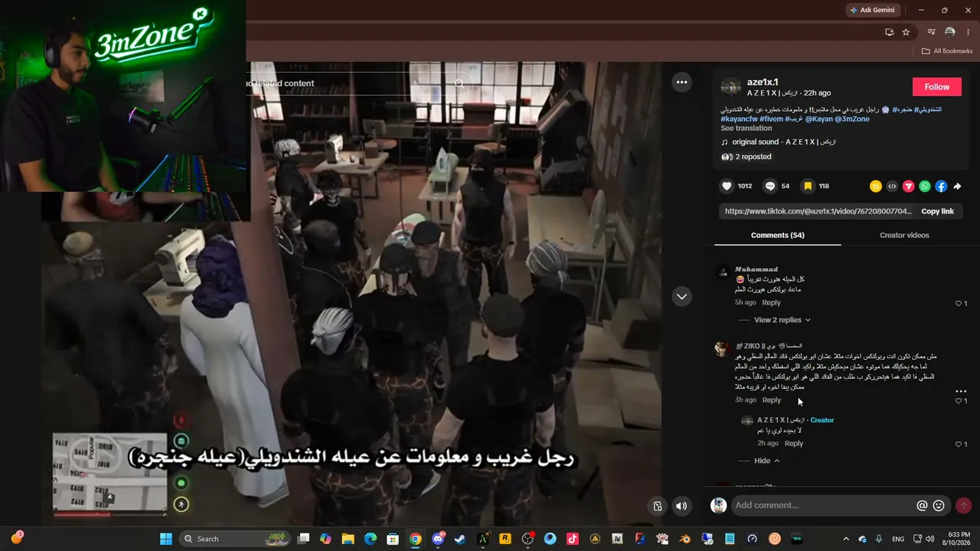
Task: Go to the next video with the down arrow
Action: pyautogui.click(x=681, y=296)
